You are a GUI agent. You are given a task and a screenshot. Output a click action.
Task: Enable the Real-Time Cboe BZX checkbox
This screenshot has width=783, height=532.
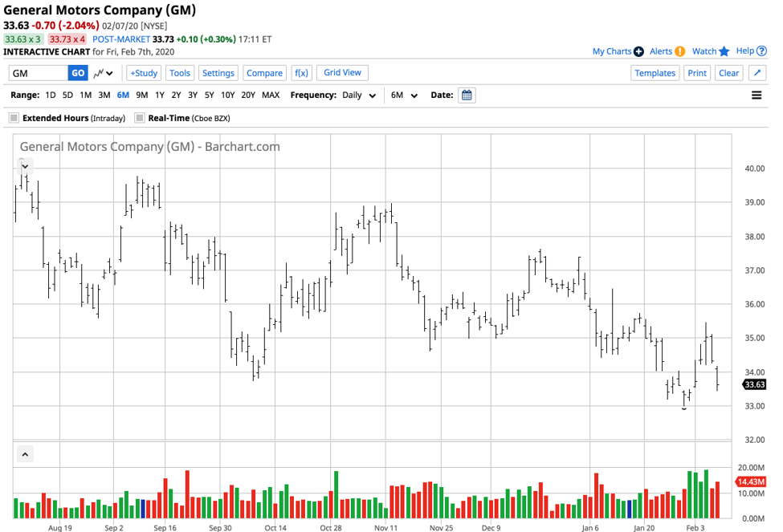click(140, 118)
